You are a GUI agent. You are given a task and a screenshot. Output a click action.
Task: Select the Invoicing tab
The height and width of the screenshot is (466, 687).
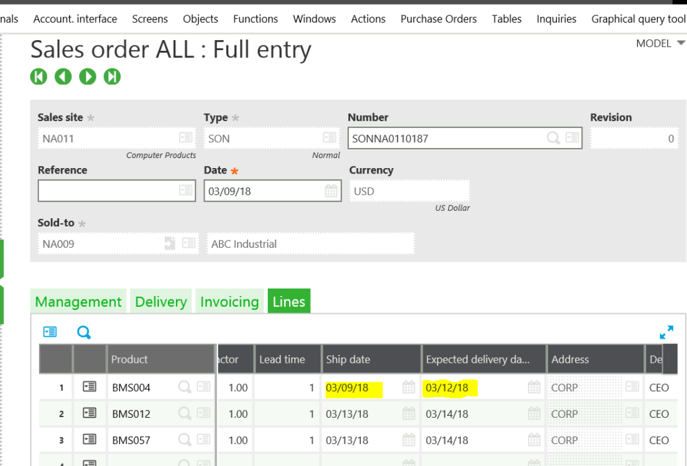tap(230, 301)
